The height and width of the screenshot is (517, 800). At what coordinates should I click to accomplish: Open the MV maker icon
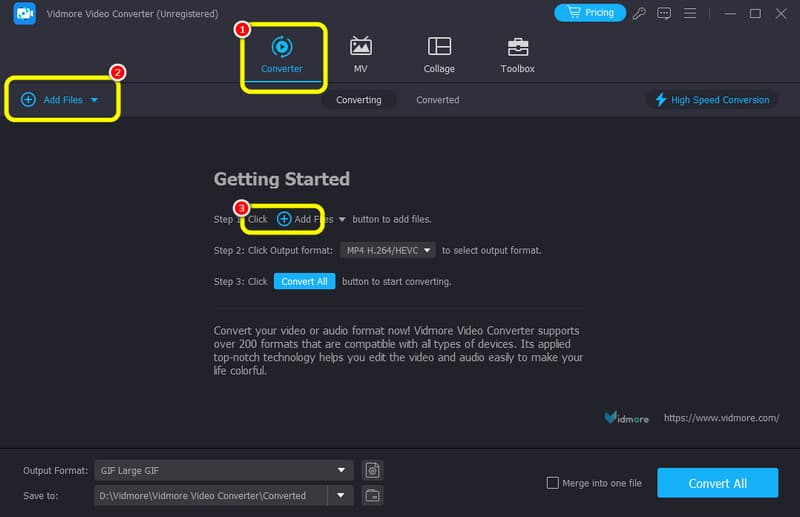pyautogui.click(x=360, y=54)
